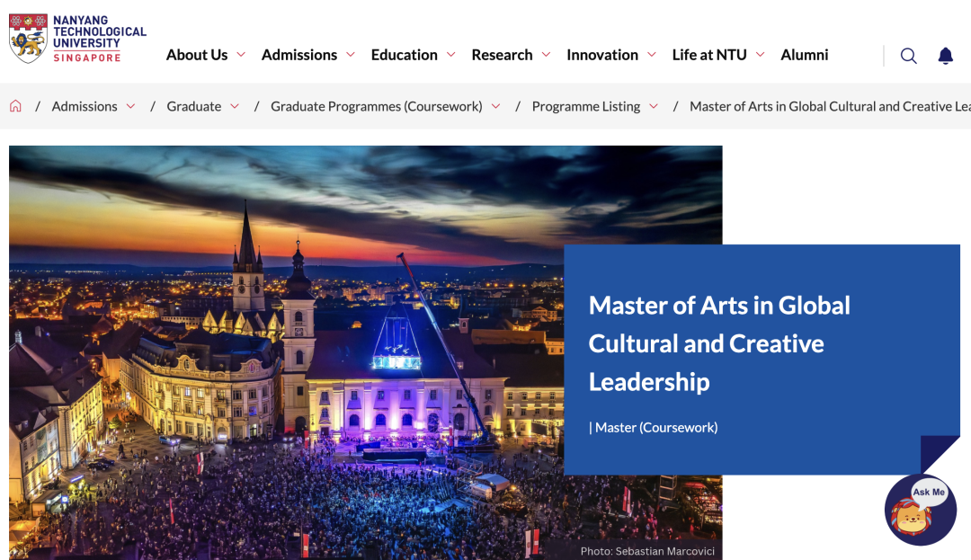
Task: Follow the Programme Listing breadcrumb link
Action: pyautogui.click(x=586, y=106)
